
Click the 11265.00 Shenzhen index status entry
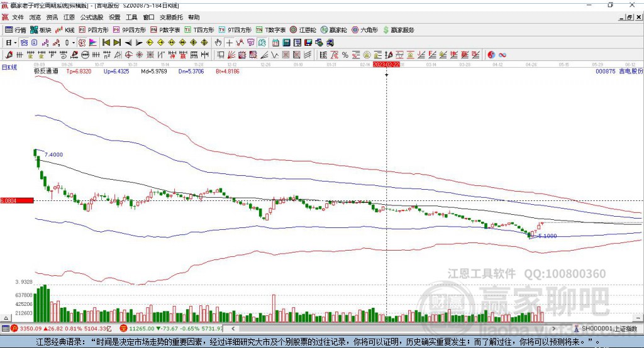click(171, 329)
